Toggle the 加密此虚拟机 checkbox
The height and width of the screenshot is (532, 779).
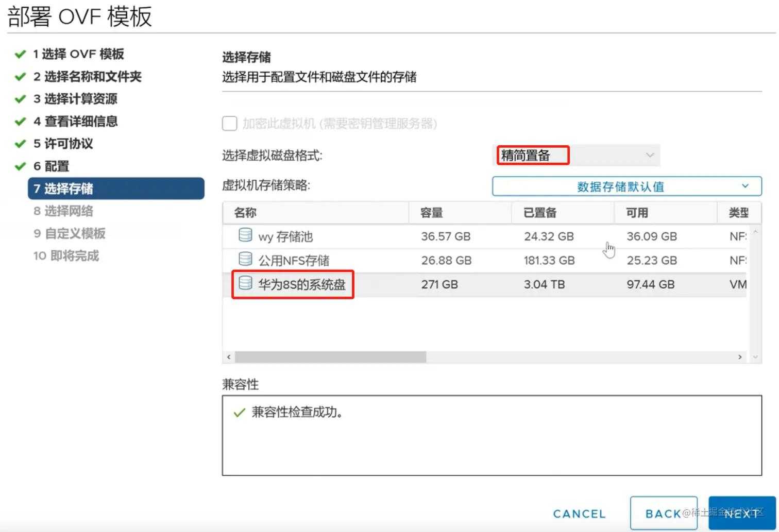click(x=229, y=124)
